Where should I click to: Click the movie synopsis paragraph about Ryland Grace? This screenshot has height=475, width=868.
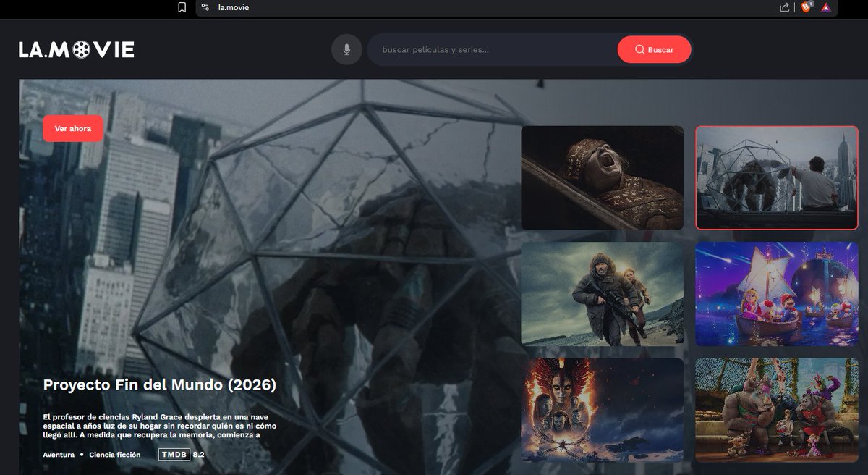click(x=160, y=426)
